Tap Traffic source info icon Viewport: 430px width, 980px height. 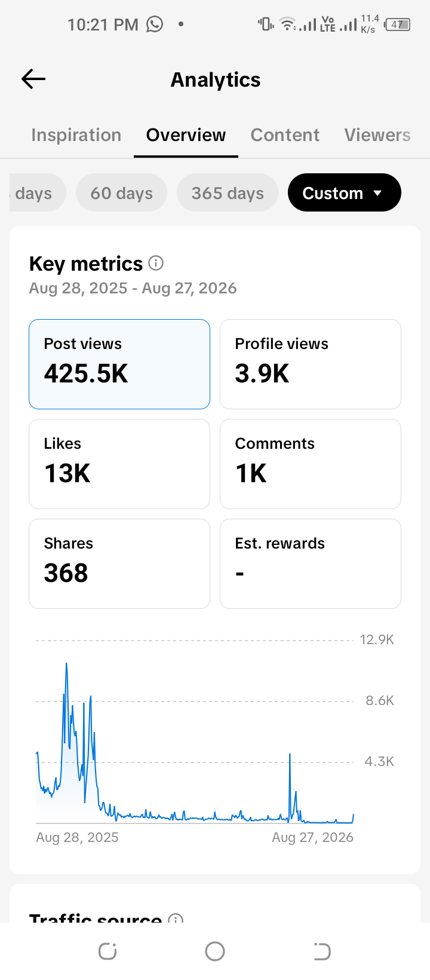tap(176, 919)
